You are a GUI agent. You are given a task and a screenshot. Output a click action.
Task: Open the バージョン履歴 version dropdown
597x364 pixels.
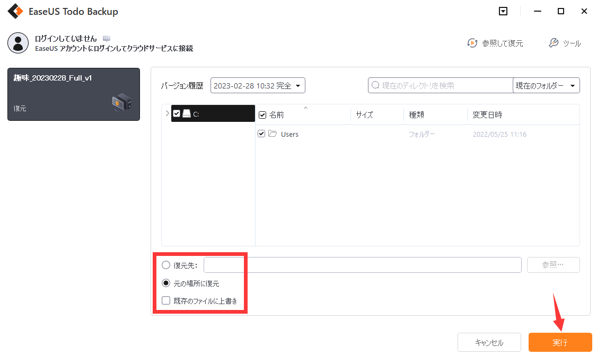click(258, 85)
